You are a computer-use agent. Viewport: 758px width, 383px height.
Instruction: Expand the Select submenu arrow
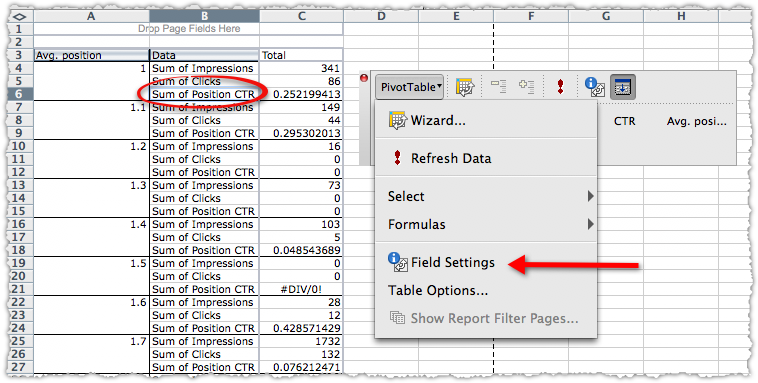pos(590,196)
